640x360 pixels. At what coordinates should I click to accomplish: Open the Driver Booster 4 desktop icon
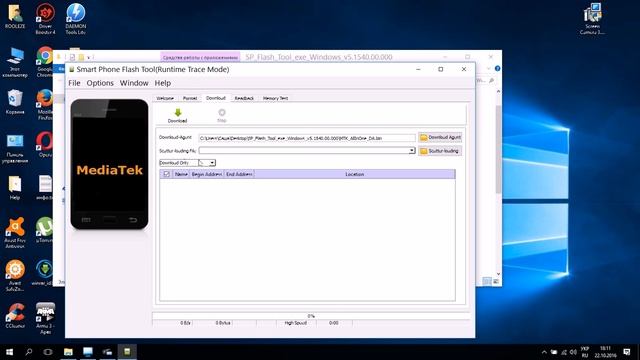[x=45, y=19]
